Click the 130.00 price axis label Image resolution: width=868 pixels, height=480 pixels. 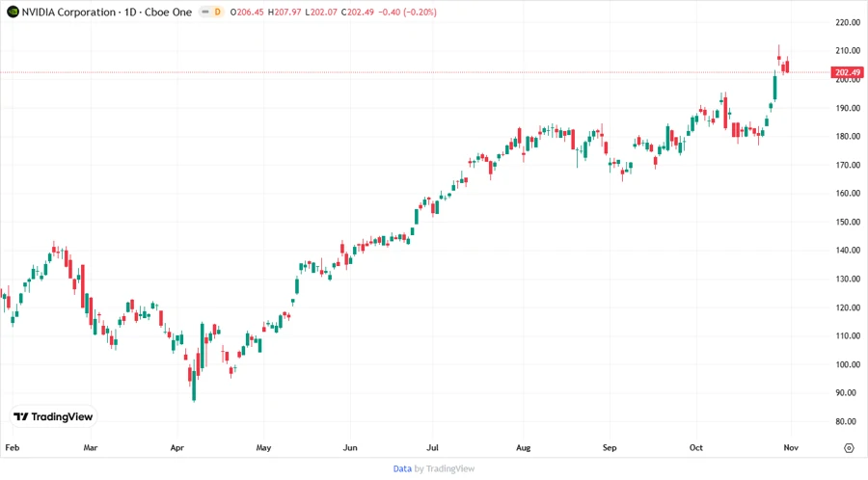point(848,279)
